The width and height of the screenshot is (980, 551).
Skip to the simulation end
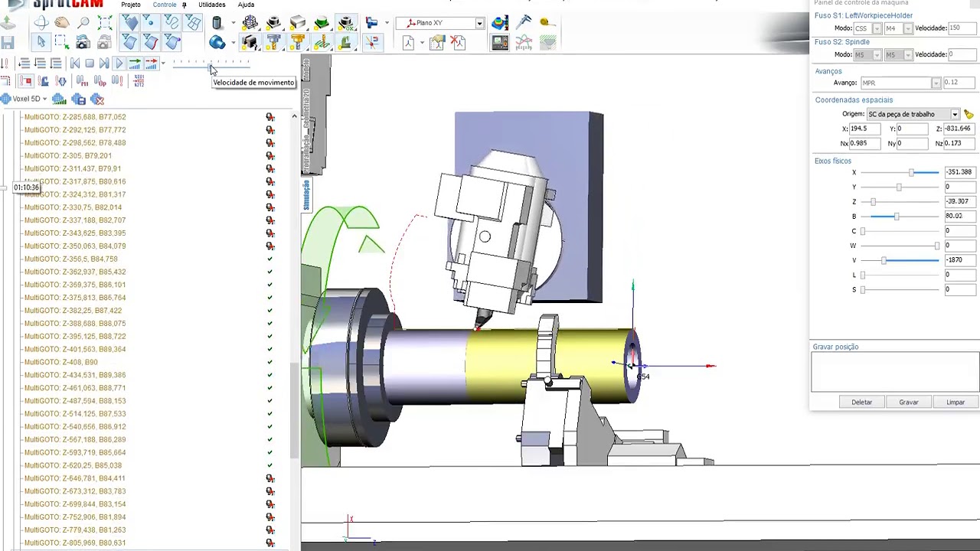tap(104, 64)
